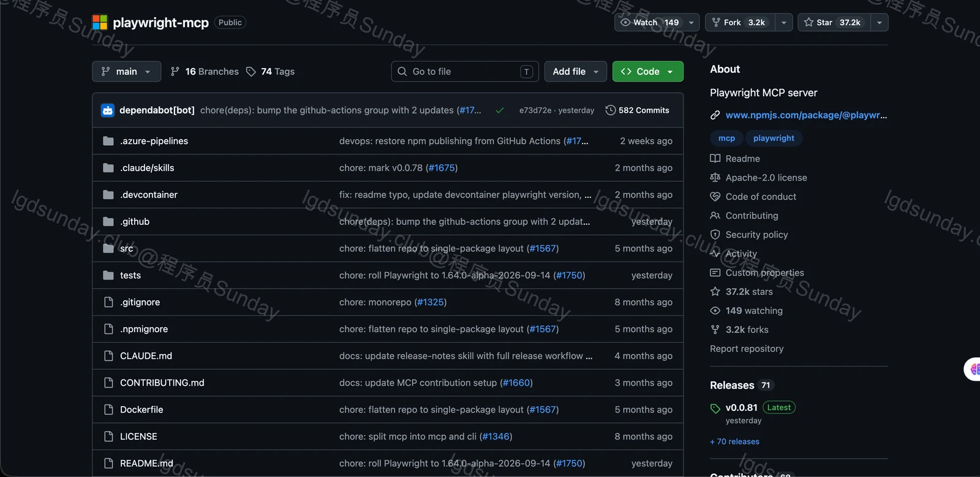Click the people icon beside Contributing

tap(715, 216)
